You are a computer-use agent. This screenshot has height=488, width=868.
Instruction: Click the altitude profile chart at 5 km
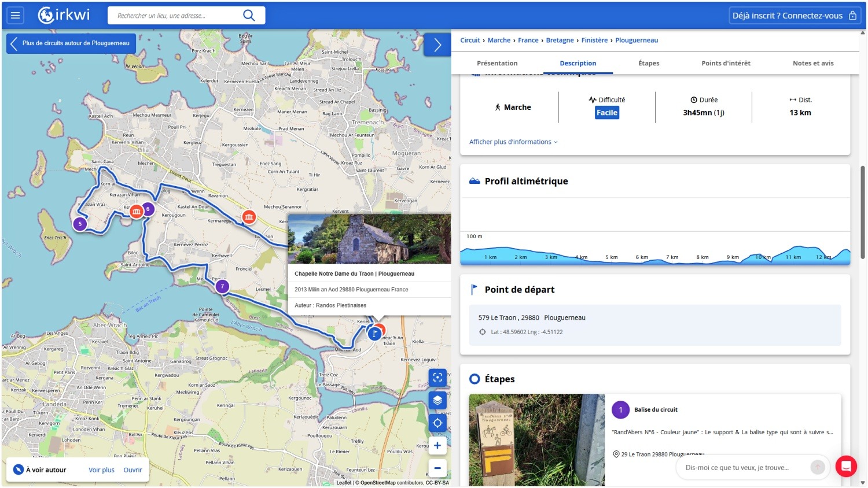point(611,254)
